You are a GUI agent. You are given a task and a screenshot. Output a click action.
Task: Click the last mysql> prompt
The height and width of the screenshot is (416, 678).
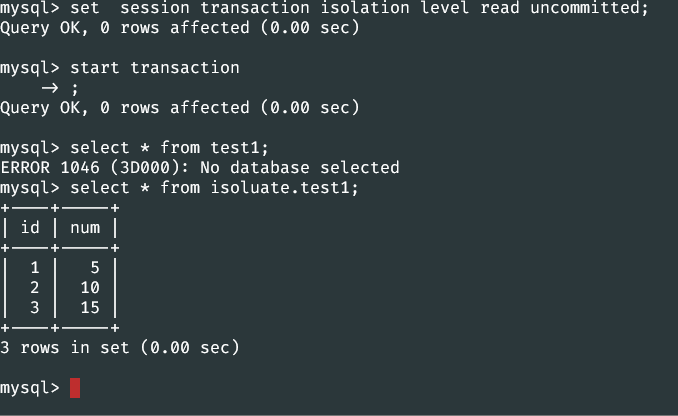click(30, 388)
